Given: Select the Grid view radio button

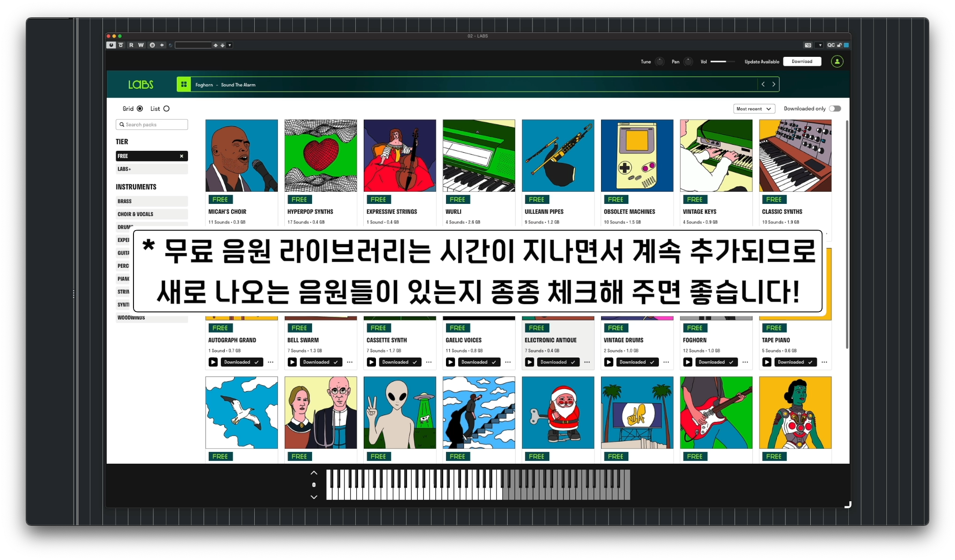Looking at the screenshot, I should (x=140, y=109).
